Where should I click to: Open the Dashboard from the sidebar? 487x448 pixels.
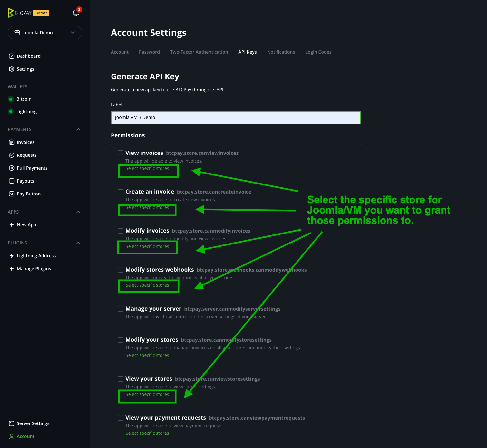click(29, 56)
